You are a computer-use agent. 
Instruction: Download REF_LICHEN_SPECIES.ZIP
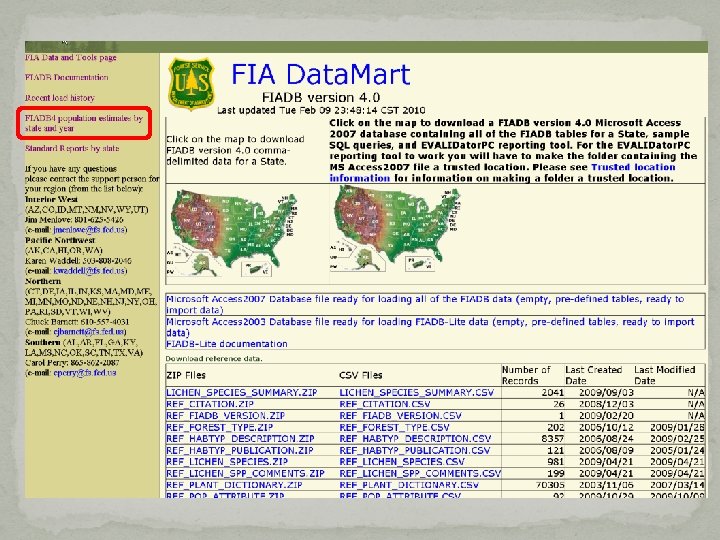227,461
